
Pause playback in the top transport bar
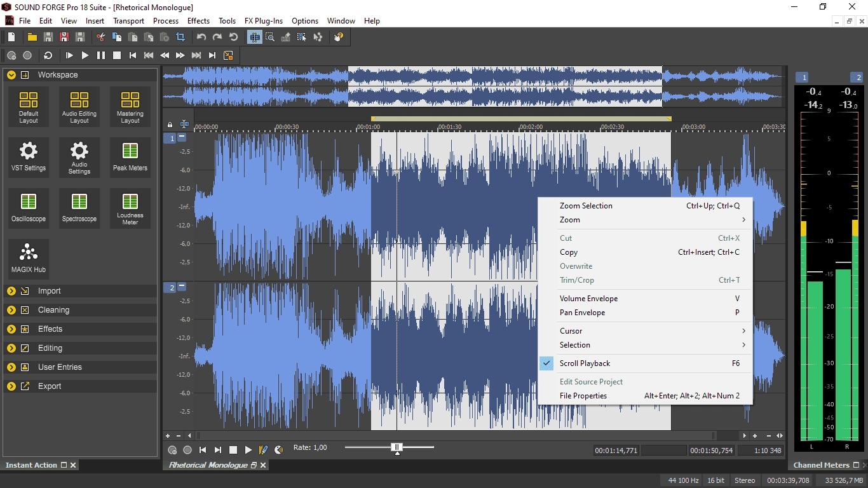click(101, 56)
